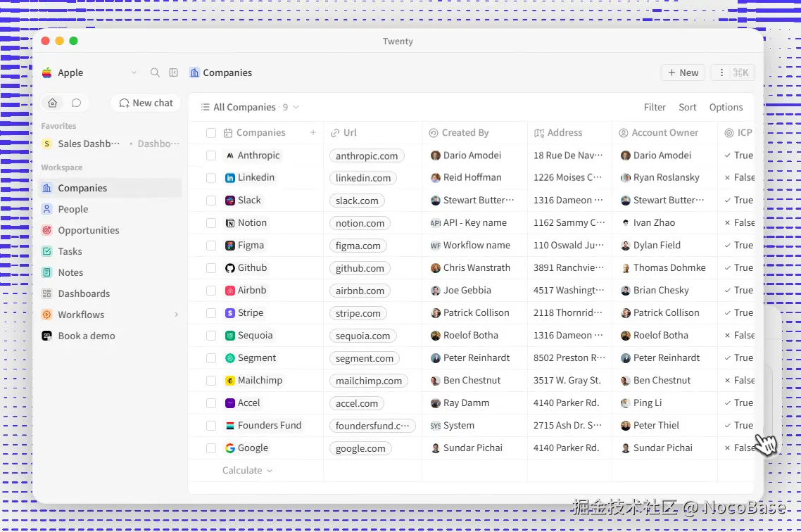Viewport: 801px width, 532px height.
Task: Collapse sidebar with panel toggle icon
Action: coord(174,72)
